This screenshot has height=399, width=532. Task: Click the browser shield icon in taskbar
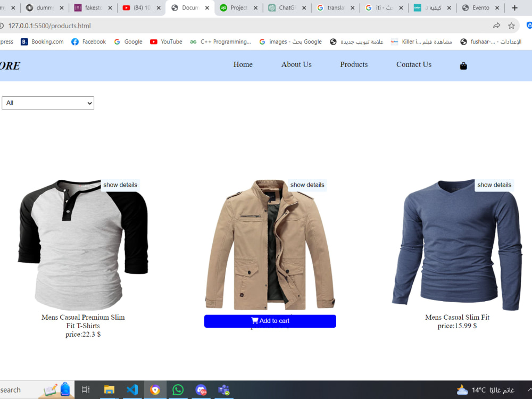[155, 389]
